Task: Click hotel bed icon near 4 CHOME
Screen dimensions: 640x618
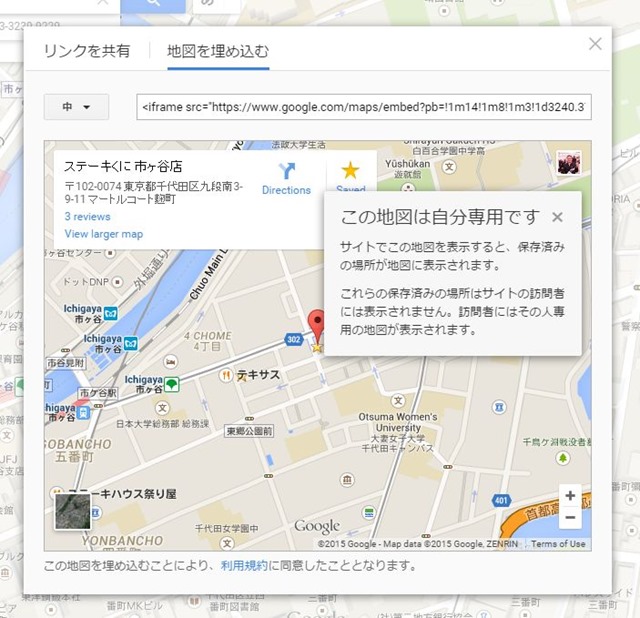Action: [171, 362]
